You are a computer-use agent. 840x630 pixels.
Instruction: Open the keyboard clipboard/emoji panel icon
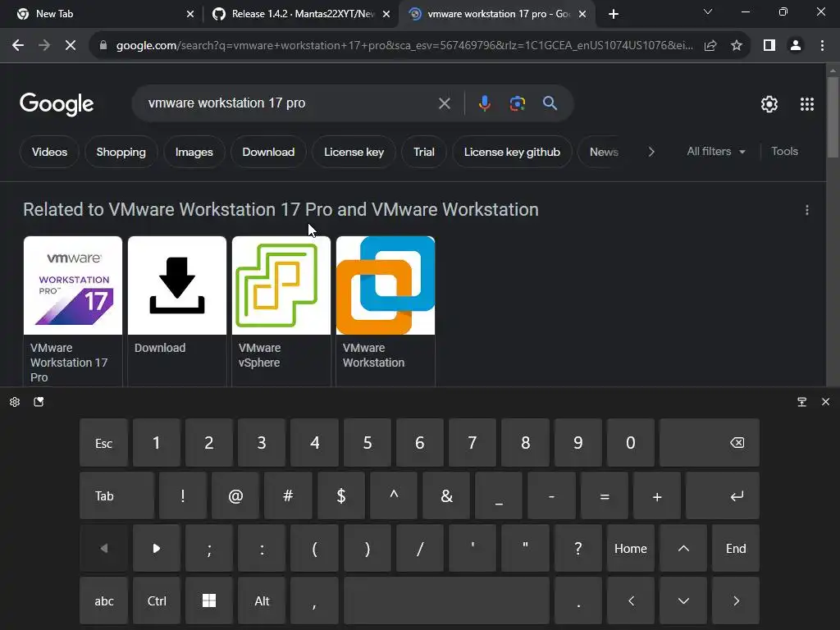click(x=39, y=402)
